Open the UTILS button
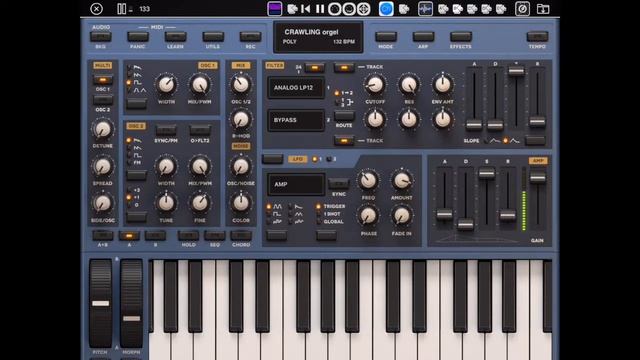 click(213, 37)
